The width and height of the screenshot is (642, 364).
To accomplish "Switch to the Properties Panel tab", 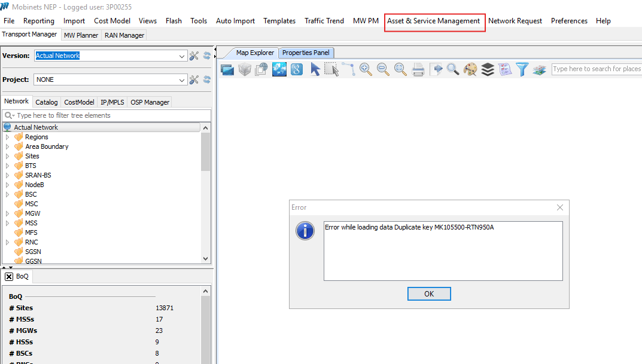I will [x=306, y=53].
